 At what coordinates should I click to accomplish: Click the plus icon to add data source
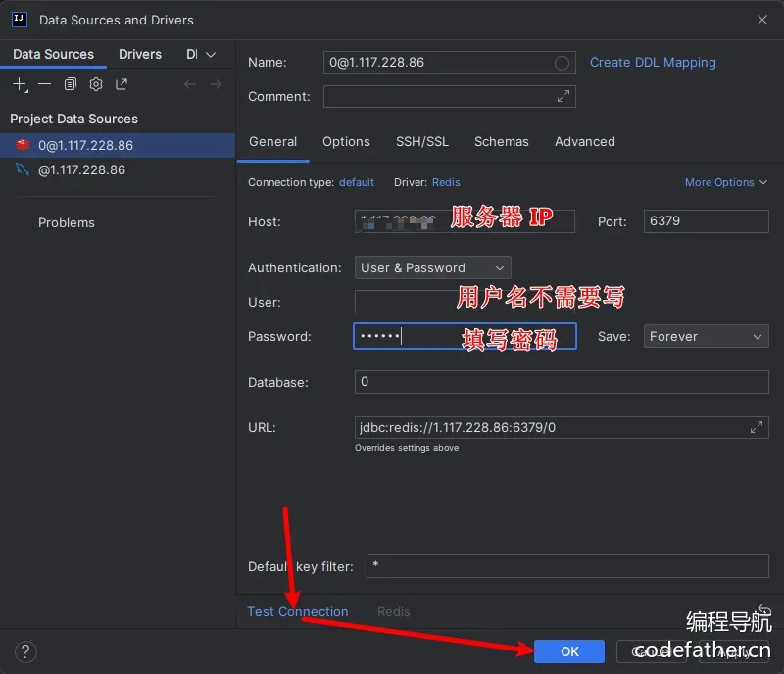(20, 85)
